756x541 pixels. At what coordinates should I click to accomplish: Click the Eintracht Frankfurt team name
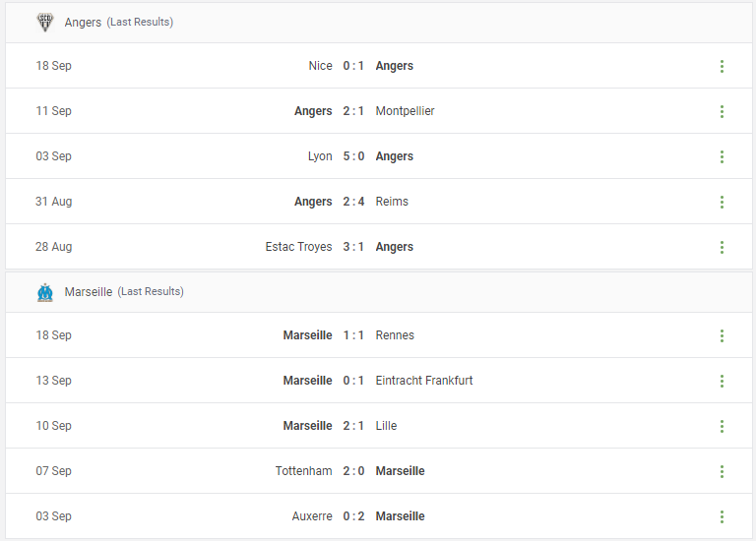[x=424, y=381]
